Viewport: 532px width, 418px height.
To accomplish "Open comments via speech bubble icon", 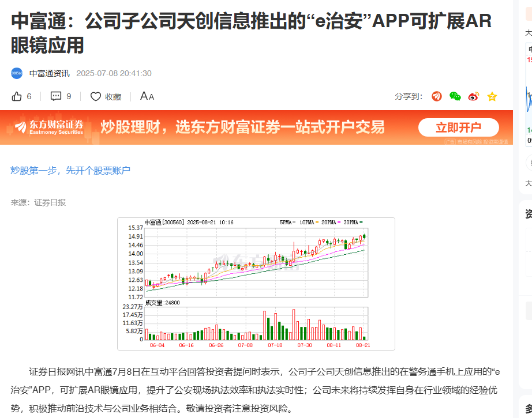I will (55, 96).
